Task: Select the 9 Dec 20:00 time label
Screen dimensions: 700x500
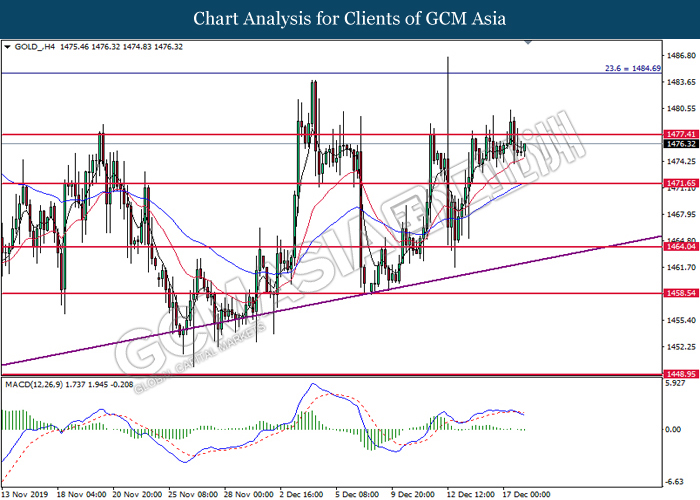Action: point(410,494)
